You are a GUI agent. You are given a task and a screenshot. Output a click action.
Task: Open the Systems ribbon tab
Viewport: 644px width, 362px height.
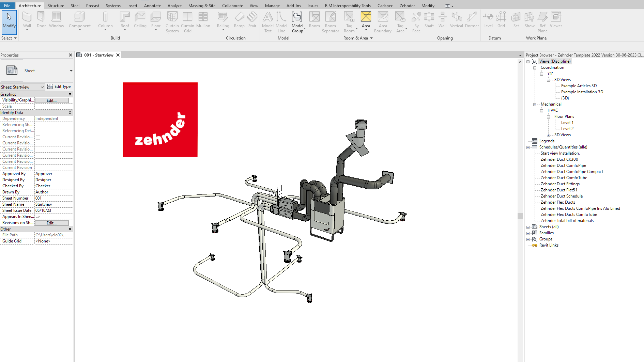[113, 6]
